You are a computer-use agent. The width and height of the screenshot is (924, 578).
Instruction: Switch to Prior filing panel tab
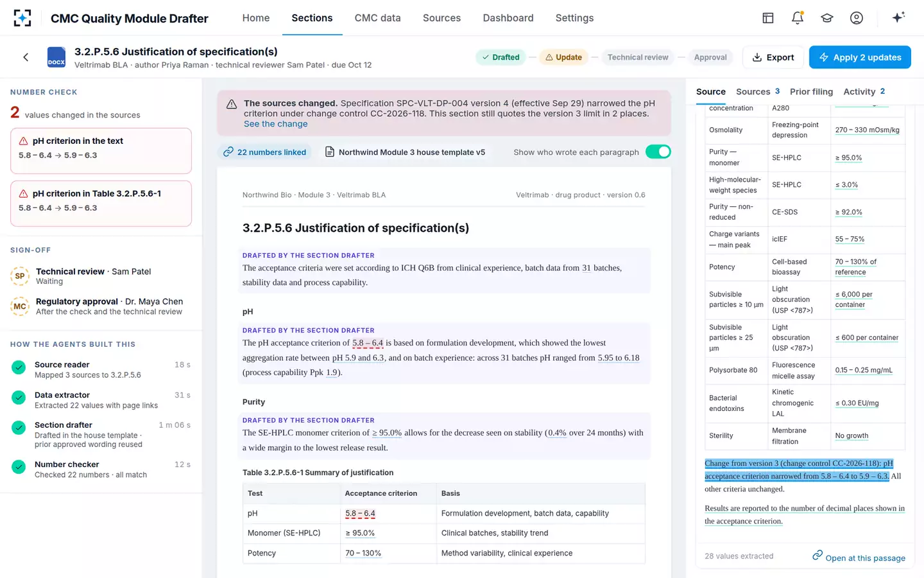[x=811, y=92]
